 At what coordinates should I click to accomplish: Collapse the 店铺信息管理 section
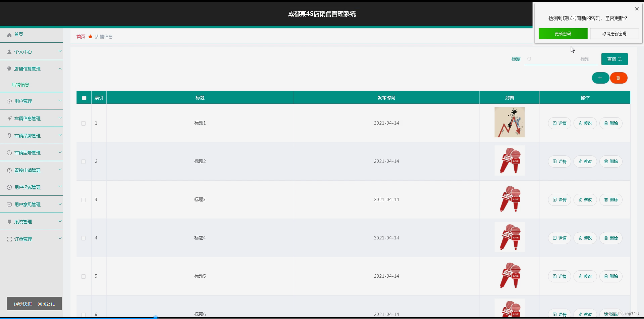(60, 69)
